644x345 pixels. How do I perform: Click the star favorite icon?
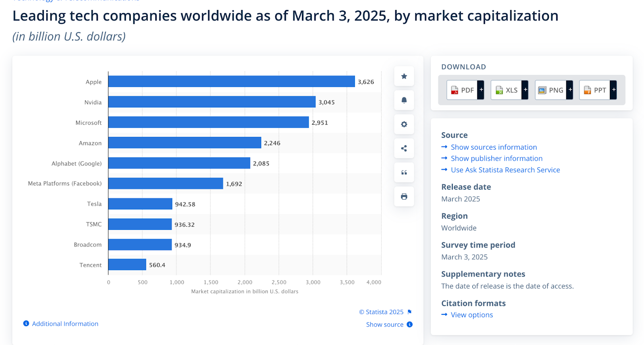pos(404,76)
